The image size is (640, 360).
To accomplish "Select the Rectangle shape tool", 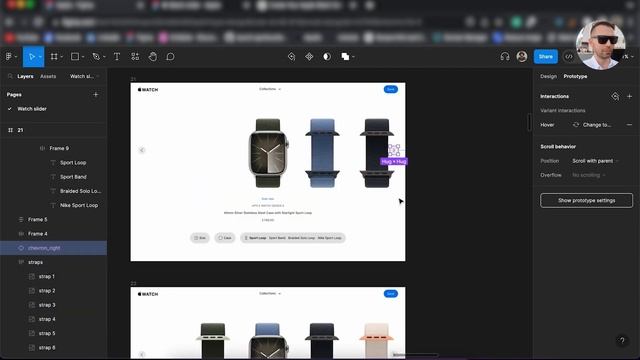I will [75, 57].
